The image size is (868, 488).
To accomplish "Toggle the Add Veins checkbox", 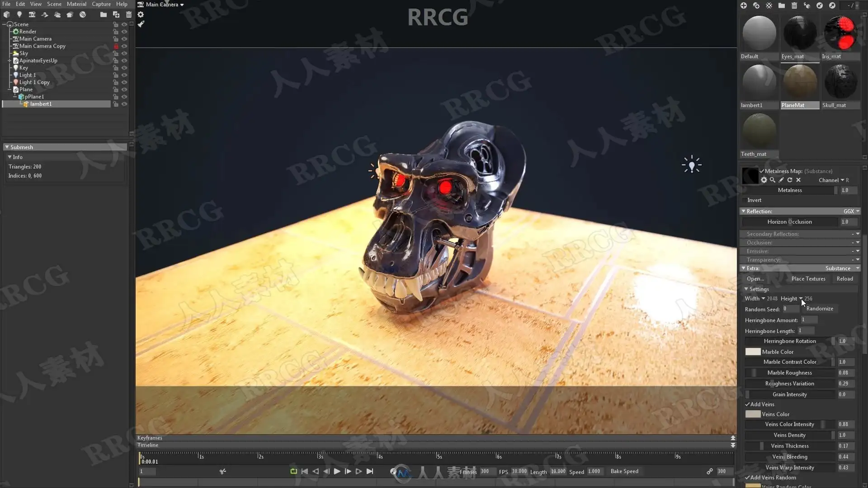I will click(x=747, y=404).
